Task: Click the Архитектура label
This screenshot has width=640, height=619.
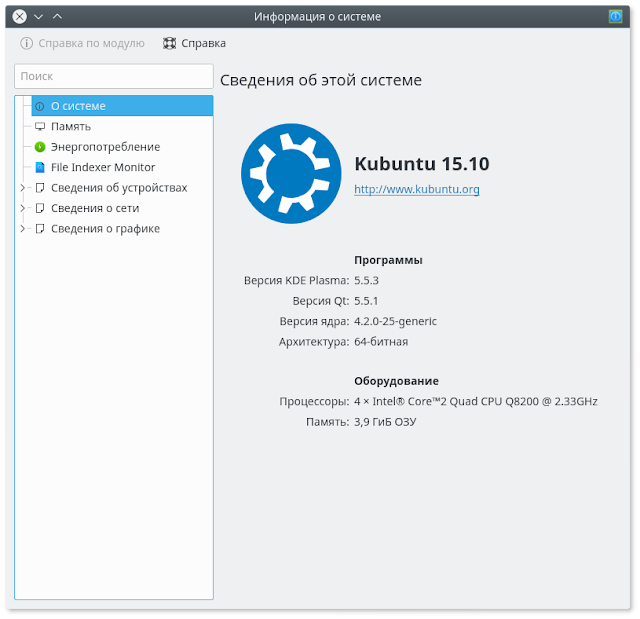Action: click(314, 342)
